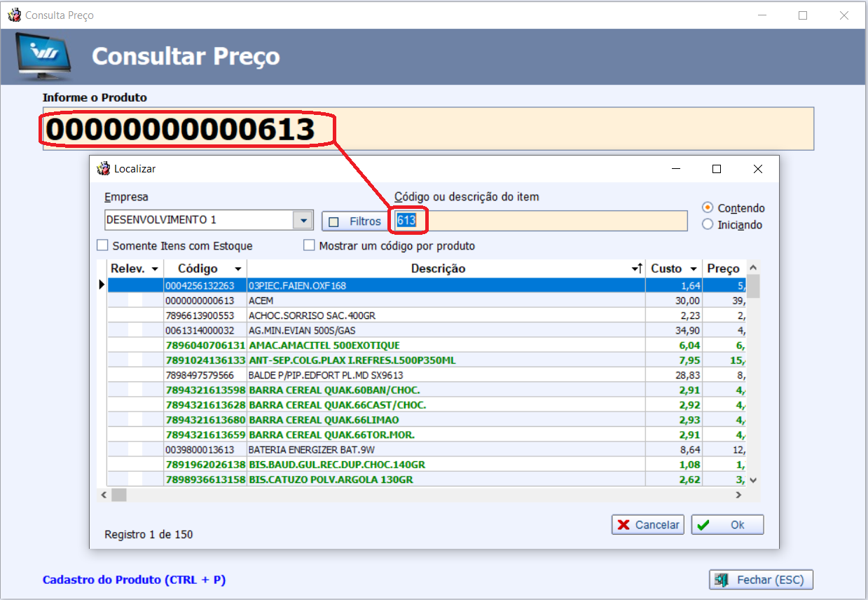The image size is (868, 600).
Task: Click the Consulta Preço window title icon
Action: (x=13, y=15)
